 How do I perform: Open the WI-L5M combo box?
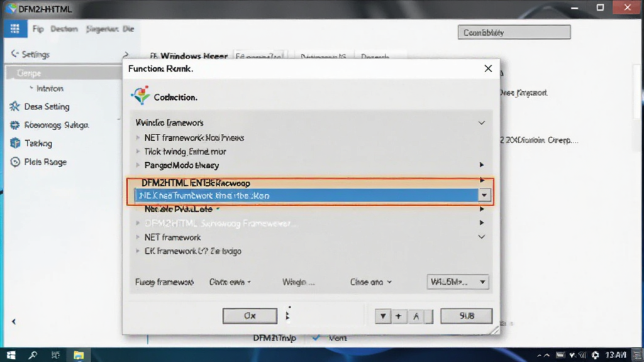coord(458,282)
